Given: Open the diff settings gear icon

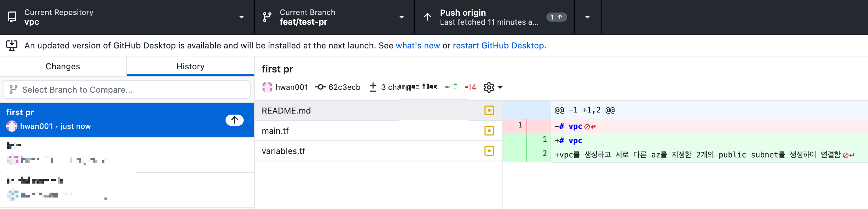Looking at the screenshot, I should [489, 87].
